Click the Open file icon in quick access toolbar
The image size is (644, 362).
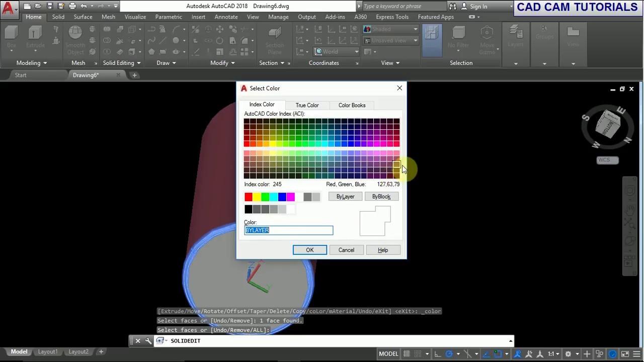[x=38, y=6]
